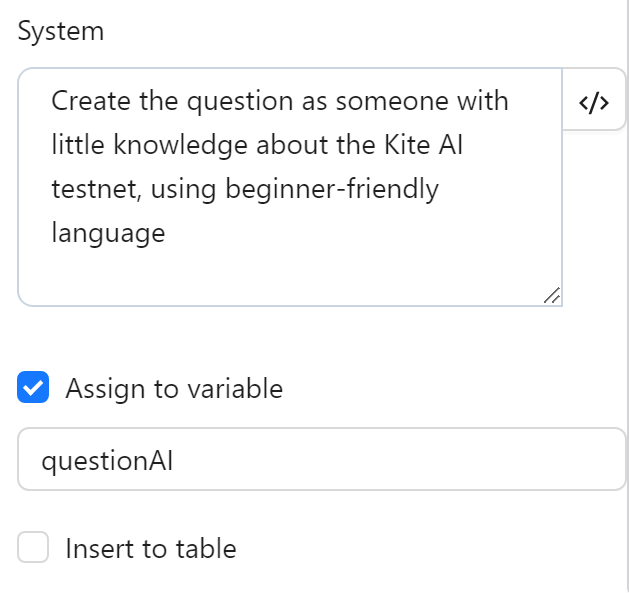
Task: Open the code editor for System prompt
Action: [x=594, y=102]
